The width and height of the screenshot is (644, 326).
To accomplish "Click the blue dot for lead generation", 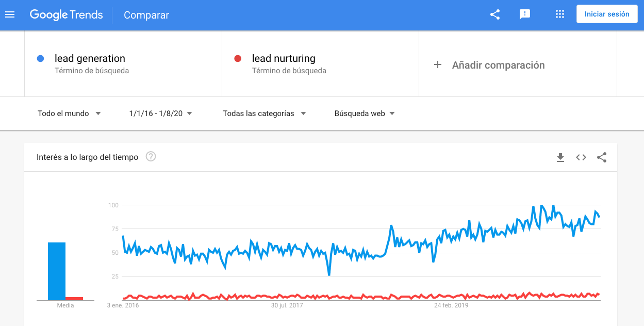I will coord(41,59).
